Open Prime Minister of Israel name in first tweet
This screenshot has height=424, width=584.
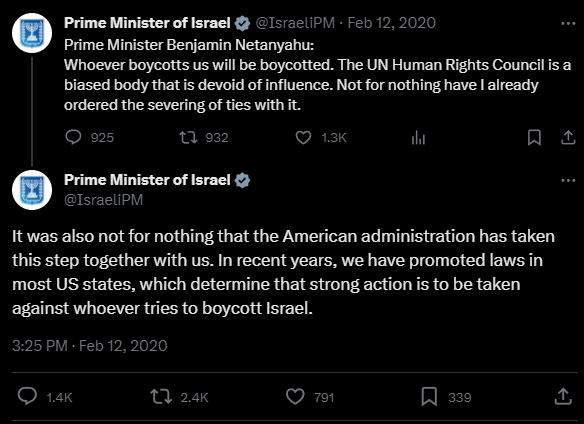coord(147,23)
